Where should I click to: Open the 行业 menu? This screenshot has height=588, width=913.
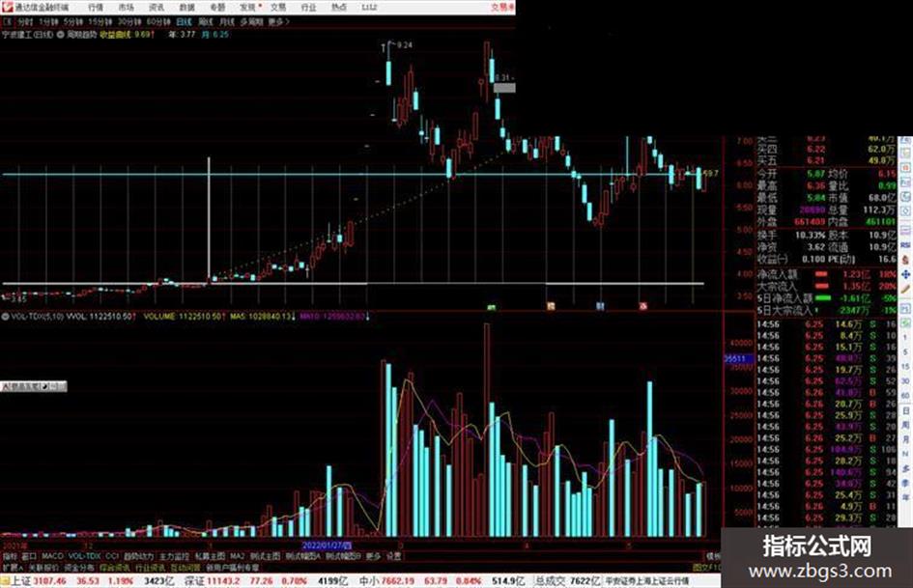click(x=308, y=7)
